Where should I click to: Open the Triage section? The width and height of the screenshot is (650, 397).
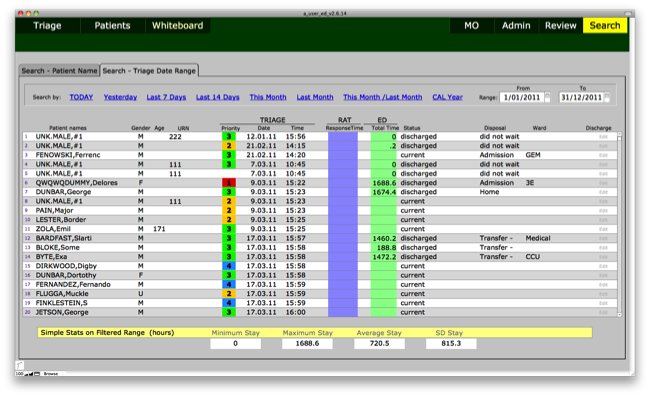[47, 26]
